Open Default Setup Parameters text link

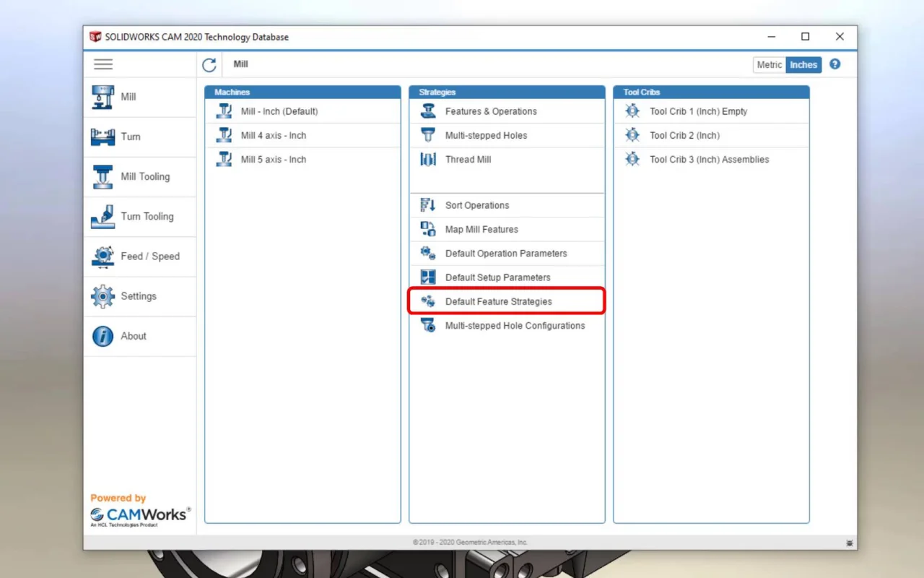(x=497, y=277)
